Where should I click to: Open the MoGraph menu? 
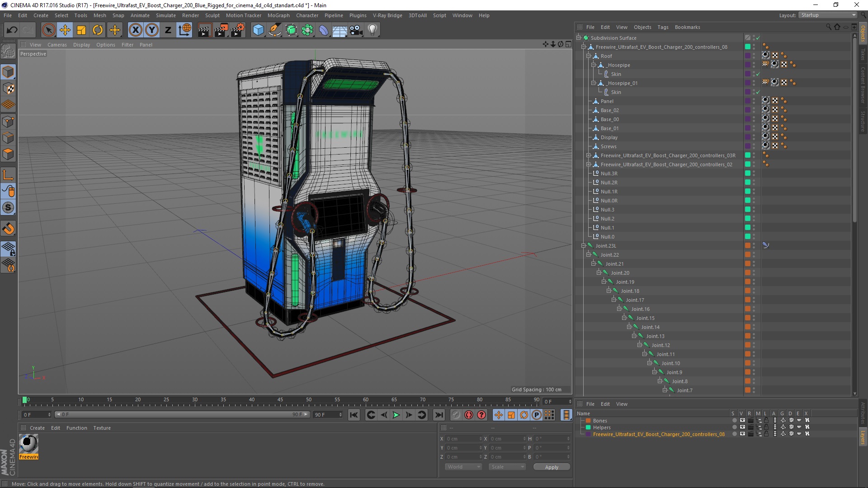(x=278, y=15)
